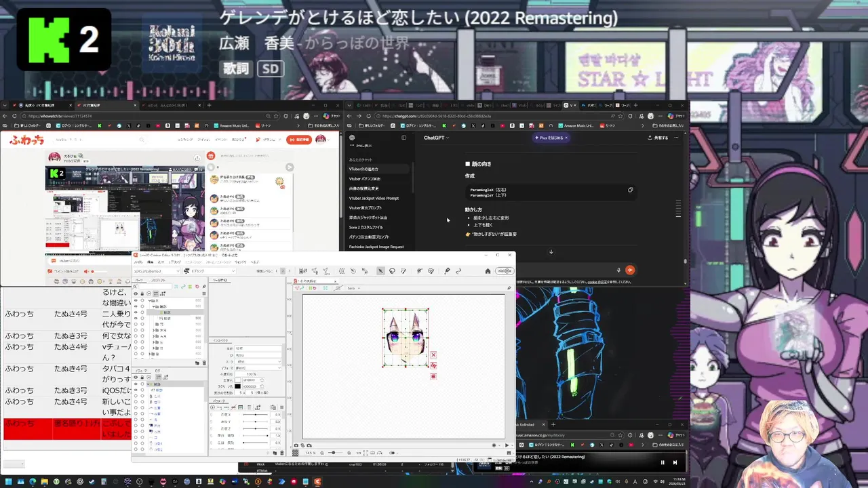868x488 pixels.
Task: Click the black screen color swatch in inspector
Action: [x=237, y=386]
